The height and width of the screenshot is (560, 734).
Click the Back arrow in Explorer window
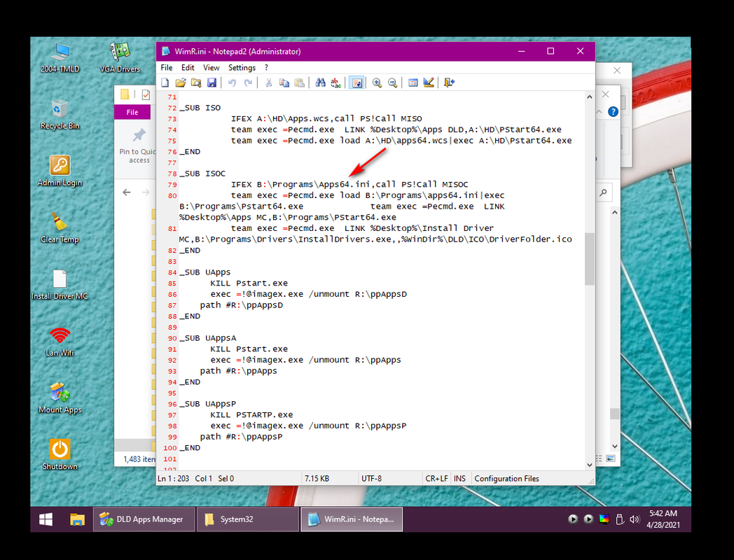point(126,192)
